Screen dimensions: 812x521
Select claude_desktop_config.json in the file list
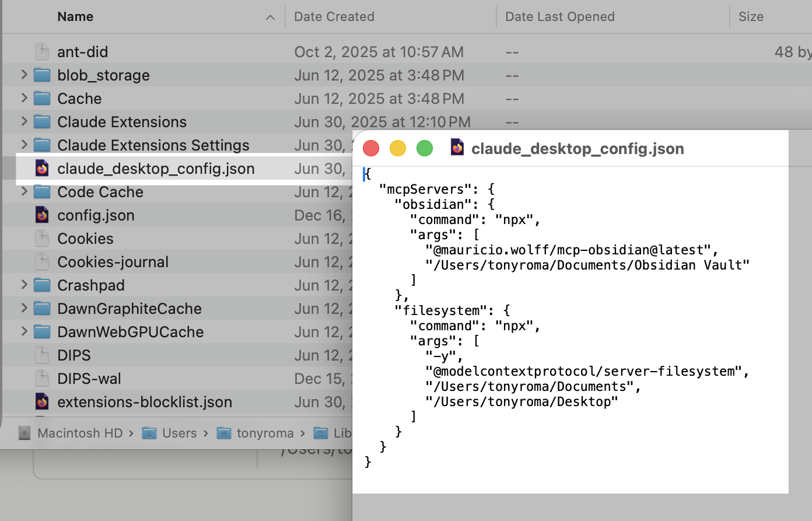pyautogui.click(x=156, y=169)
